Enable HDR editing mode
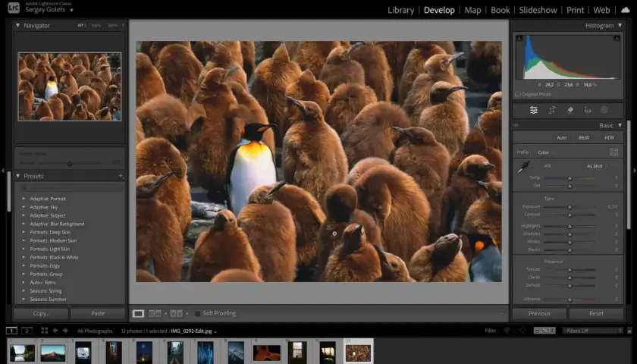Viewport: 637px width, 364px height. pos(609,138)
